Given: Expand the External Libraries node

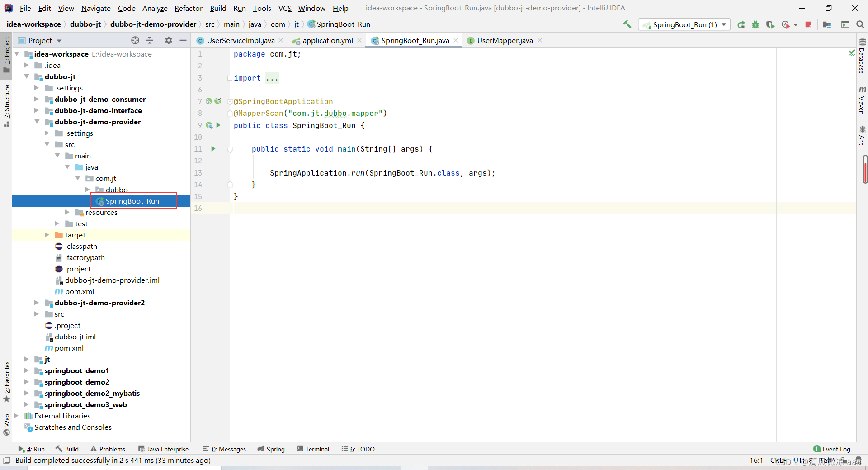Looking at the screenshot, I should point(16,416).
